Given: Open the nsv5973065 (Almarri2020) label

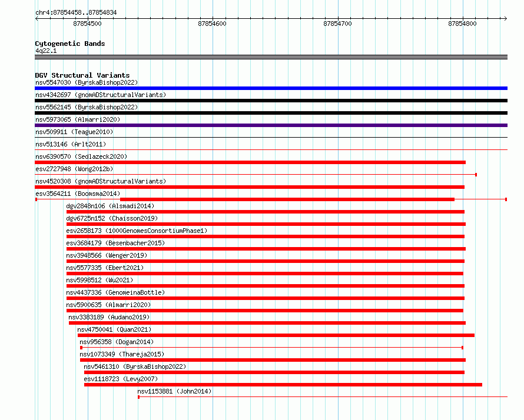Looking at the screenshot, I should pos(78,119).
